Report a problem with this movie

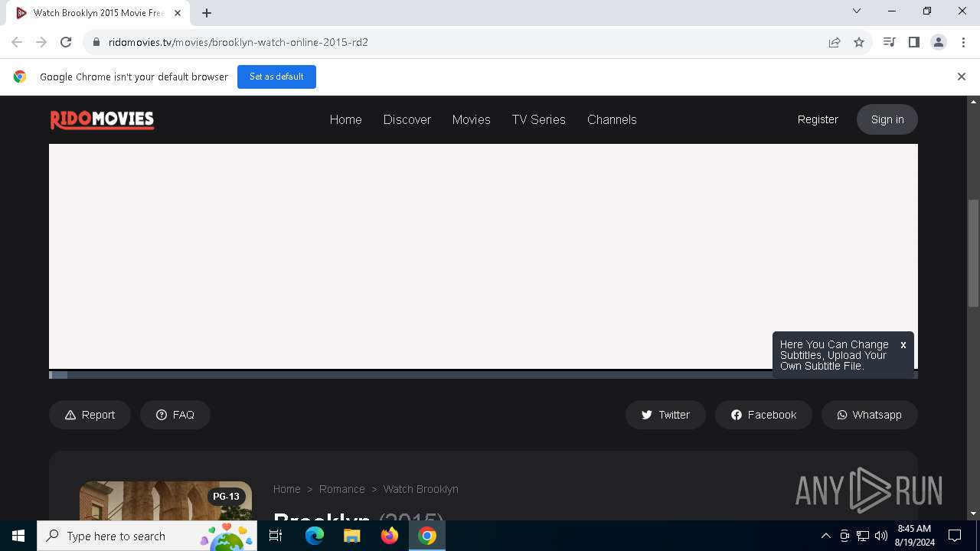[90, 415]
